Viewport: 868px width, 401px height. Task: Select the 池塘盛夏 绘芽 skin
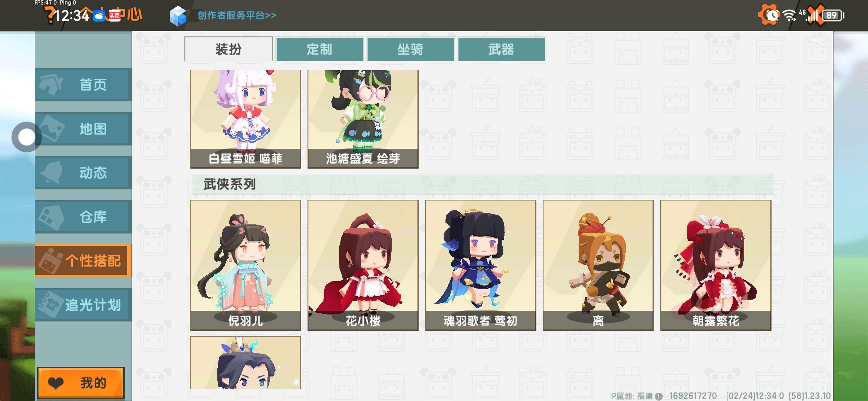tap(363, 119)
